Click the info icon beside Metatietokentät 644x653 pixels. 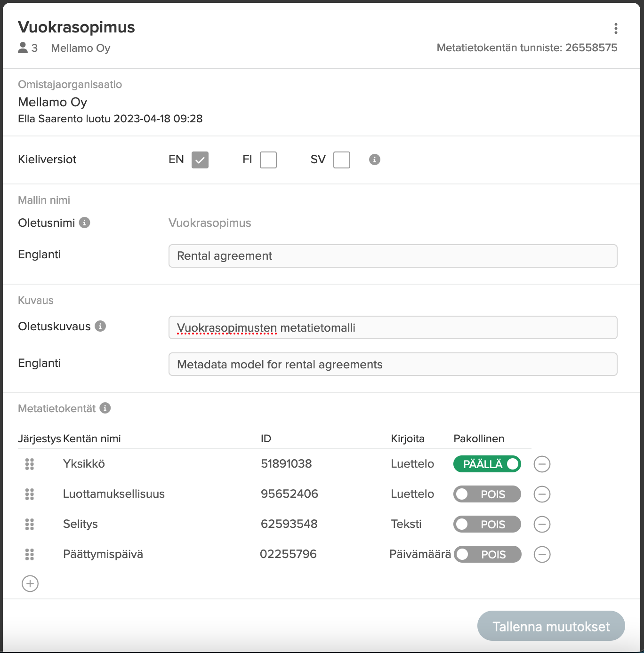(105, 408)
